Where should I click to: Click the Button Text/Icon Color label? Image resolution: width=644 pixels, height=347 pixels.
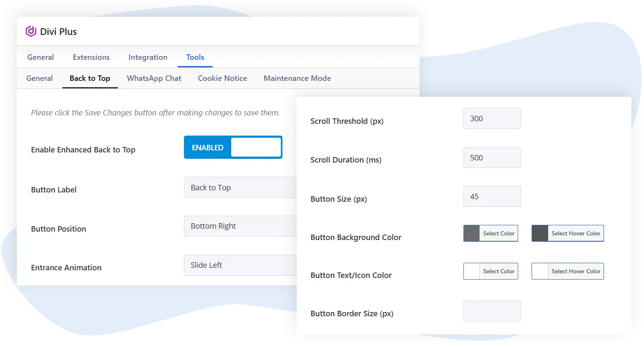click(x=351, y=275)
